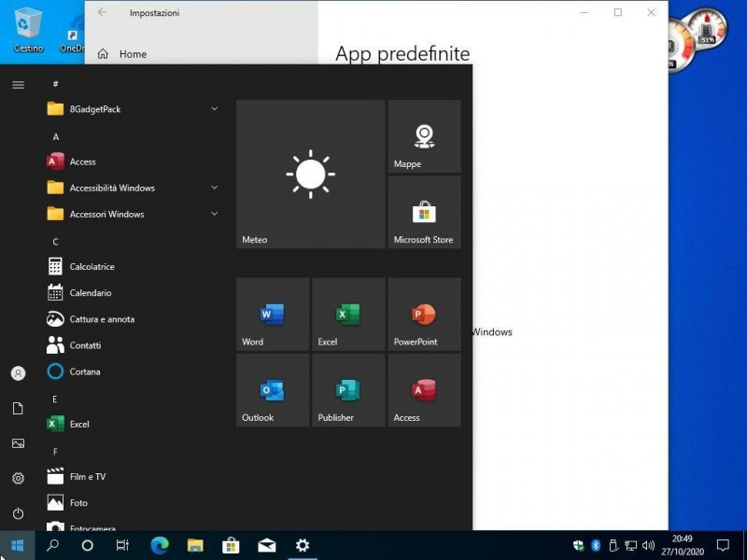Select Cortana in the app list
The height and width of the screenshot is (560, 747).
coord(84,371)
